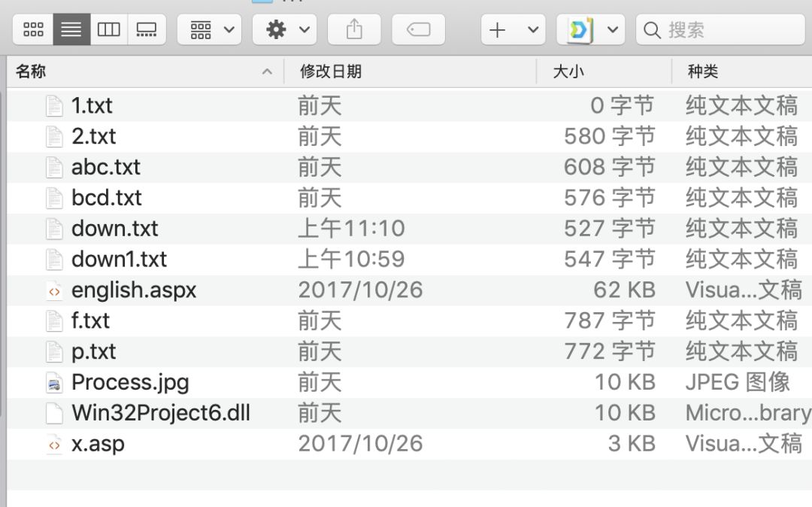Select list view mode button
This screenshot has width=812, height=507.
tap(71, 30)
